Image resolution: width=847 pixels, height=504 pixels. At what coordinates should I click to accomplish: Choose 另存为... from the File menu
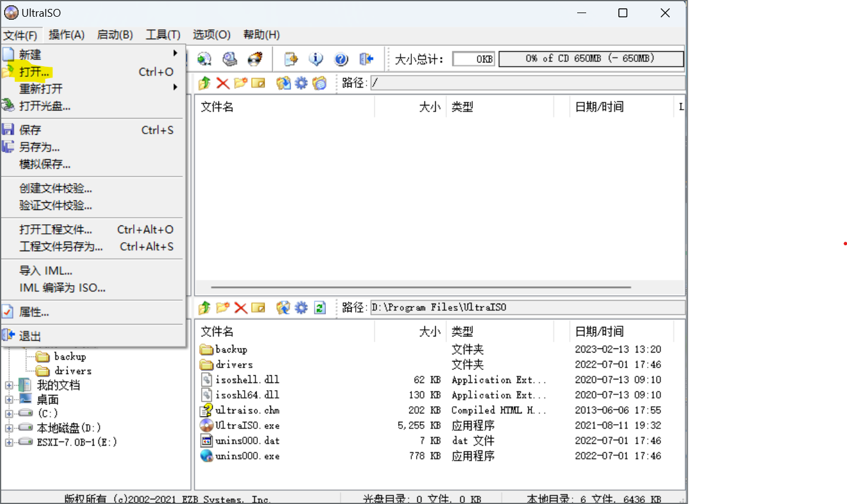pos(93,147)
